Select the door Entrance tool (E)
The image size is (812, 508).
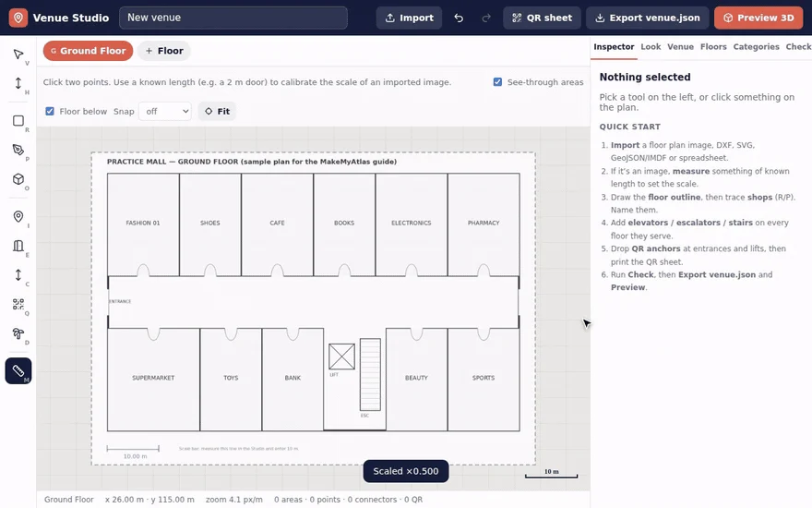18,246
